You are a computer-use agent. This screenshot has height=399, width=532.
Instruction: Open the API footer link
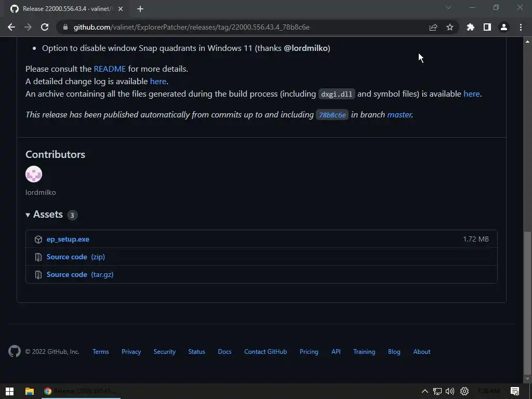coord(336,352)
